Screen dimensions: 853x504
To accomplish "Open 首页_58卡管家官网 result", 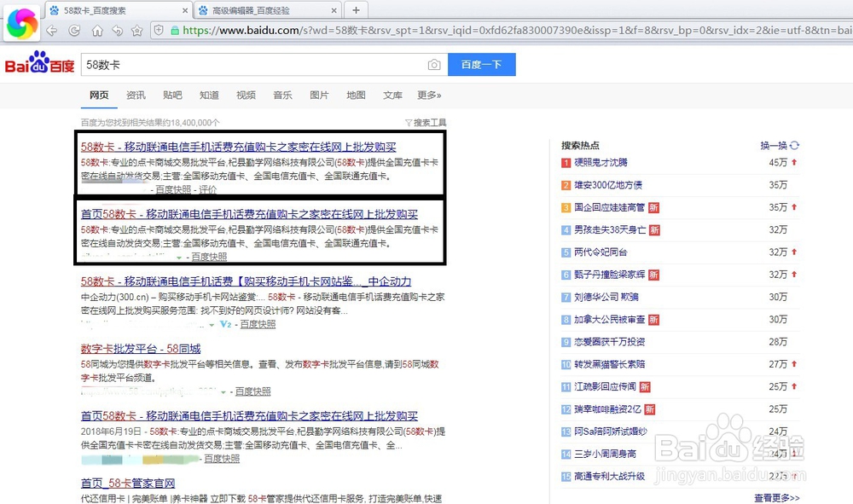I will pos(128,484).
